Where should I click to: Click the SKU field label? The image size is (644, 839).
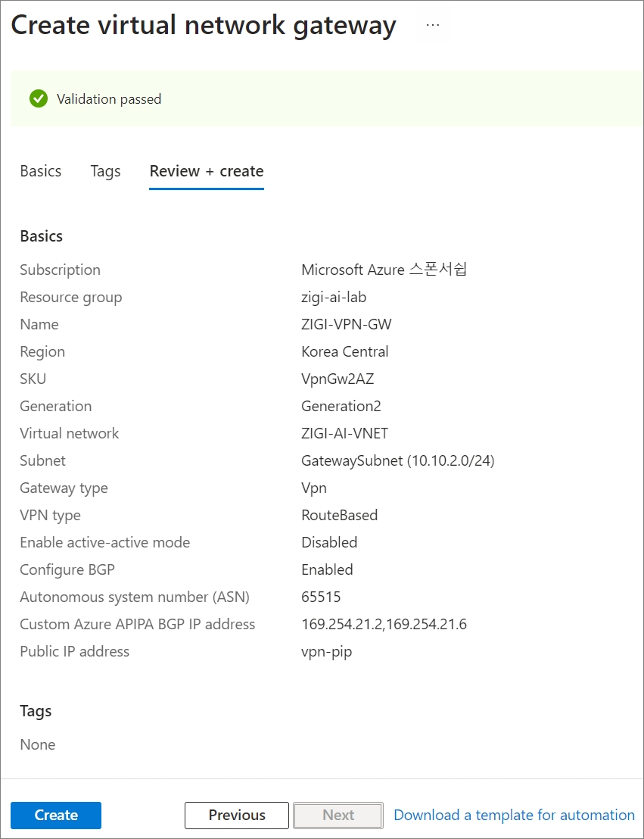[x=33, y=379]
